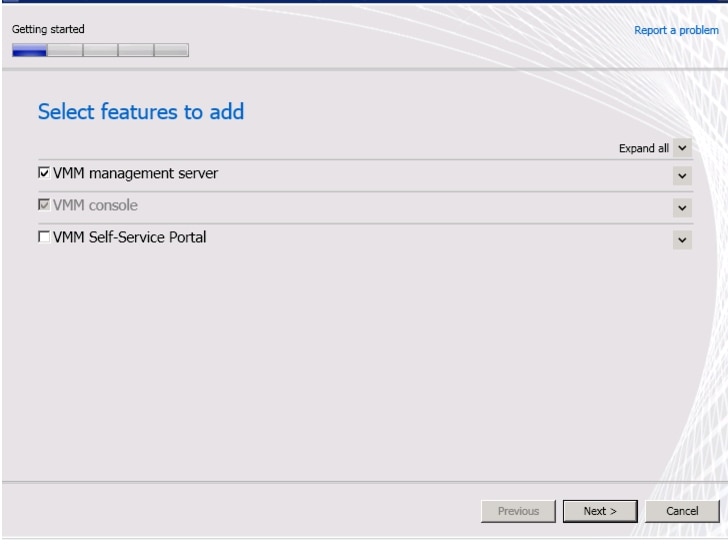Click the Expand all label text

click(644, 148)
